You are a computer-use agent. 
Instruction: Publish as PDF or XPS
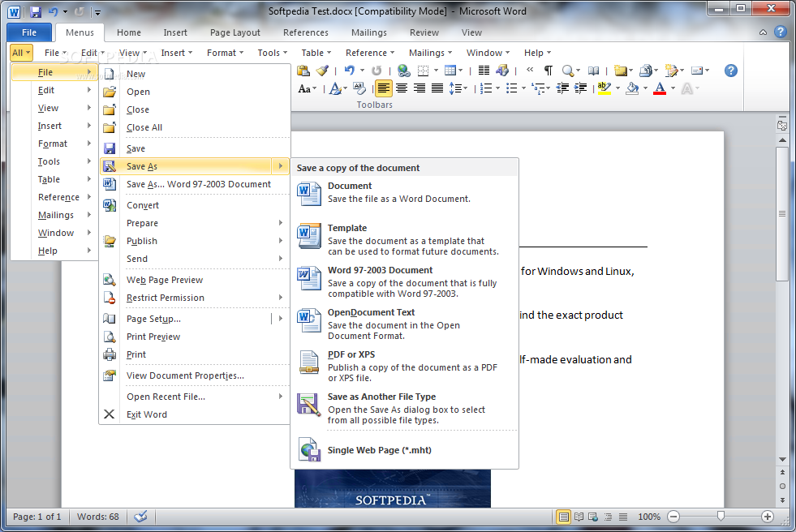click(405, 366)
